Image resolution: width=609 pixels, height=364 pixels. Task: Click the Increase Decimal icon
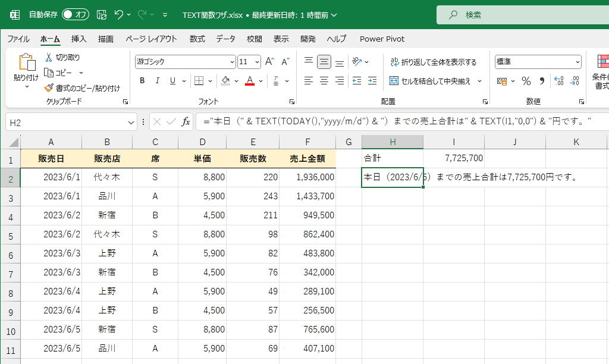558,81
